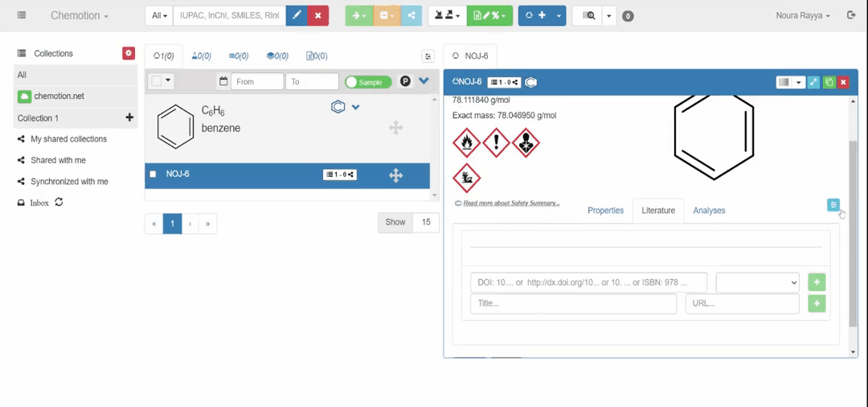Check the NOJ-6 sample row checkbox
The height and width of the screenshot is (407, 868).
point(154,175)
